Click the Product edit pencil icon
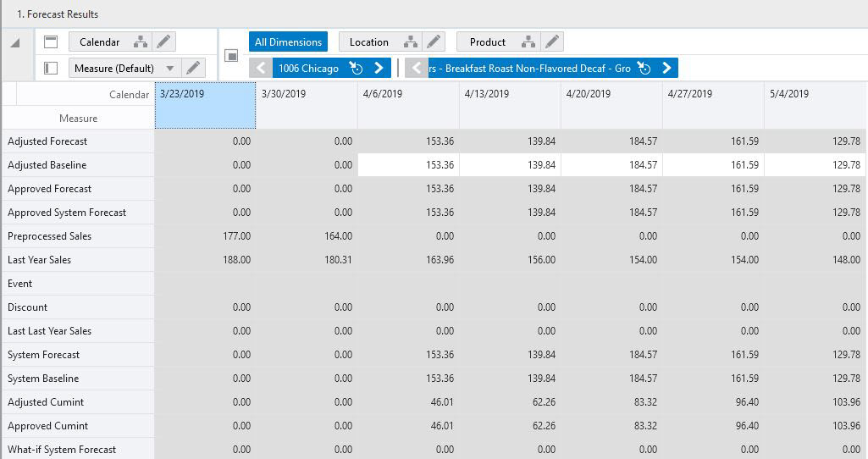868x459 pixels. [x=552, y=42]
